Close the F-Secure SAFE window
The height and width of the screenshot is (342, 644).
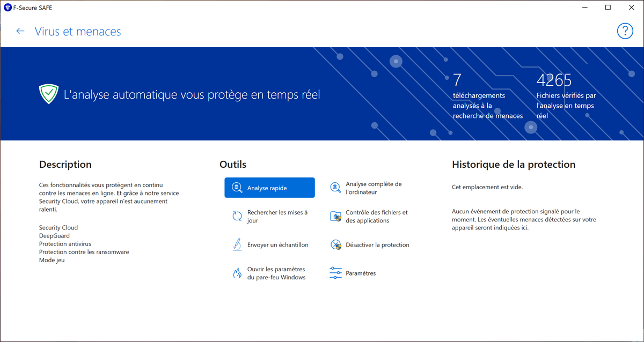tap(632, 8)
